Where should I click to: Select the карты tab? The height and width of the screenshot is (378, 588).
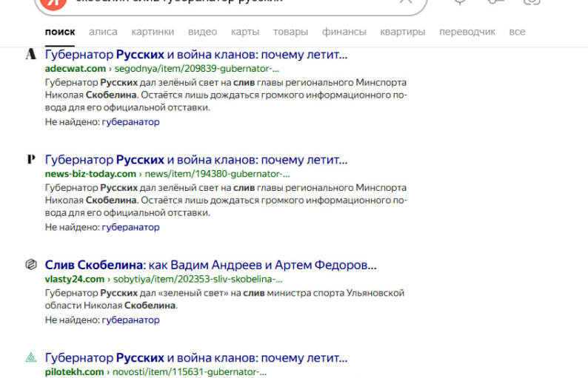(244, 32)
